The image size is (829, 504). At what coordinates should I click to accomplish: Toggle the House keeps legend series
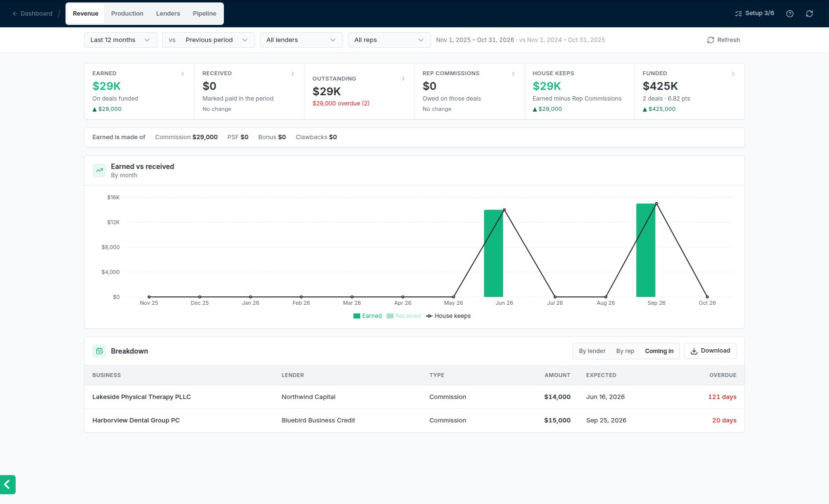tap(448, 316)
